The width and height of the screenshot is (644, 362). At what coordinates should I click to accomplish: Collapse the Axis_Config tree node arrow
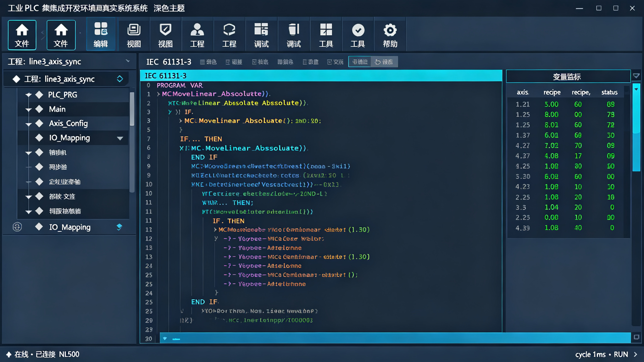pos(29,124)
